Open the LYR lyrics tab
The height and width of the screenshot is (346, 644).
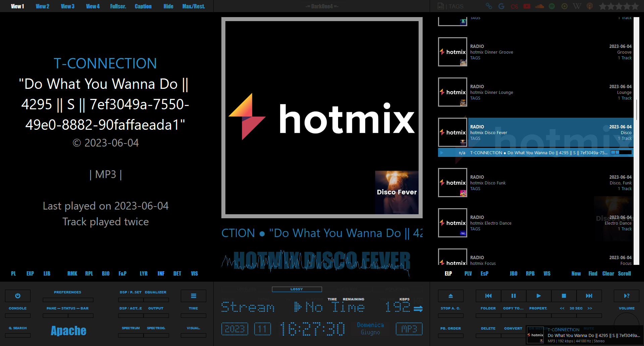coord(144,274)
